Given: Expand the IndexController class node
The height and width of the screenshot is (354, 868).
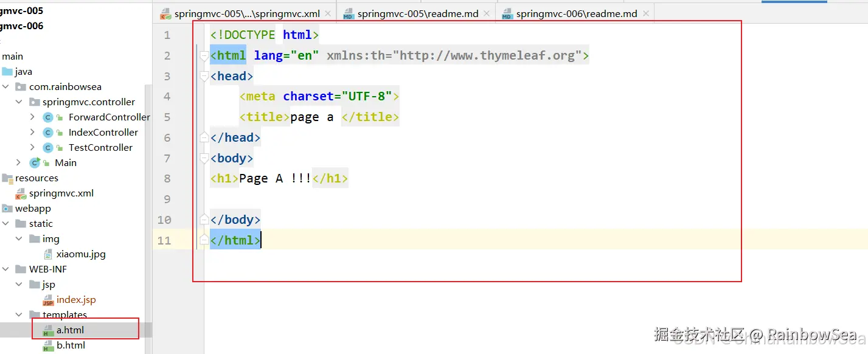Looking at the screenshot, I should pos(32,132).
